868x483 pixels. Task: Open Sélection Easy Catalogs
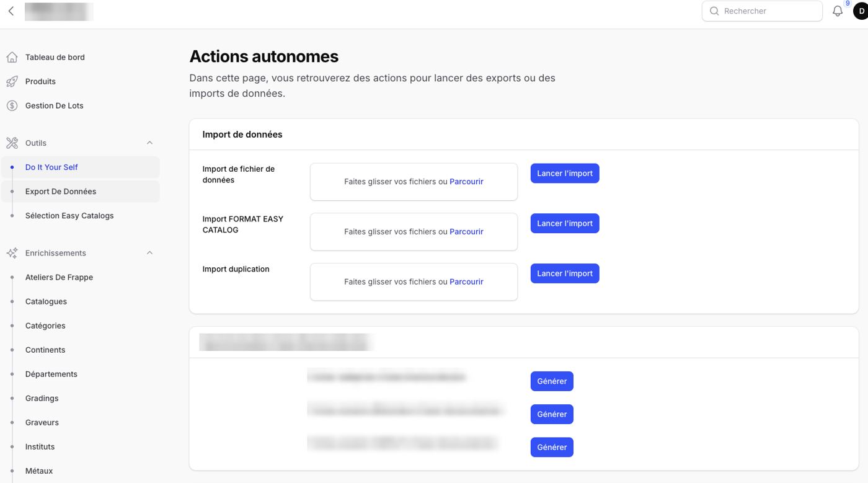[69, 216]
